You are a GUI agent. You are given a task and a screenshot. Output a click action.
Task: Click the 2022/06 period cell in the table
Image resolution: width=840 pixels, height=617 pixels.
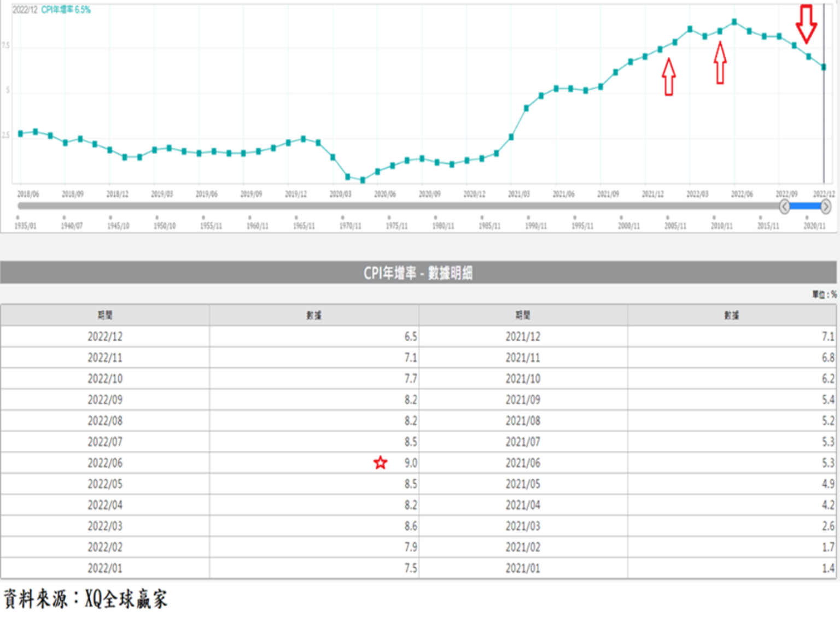(105, 463)
